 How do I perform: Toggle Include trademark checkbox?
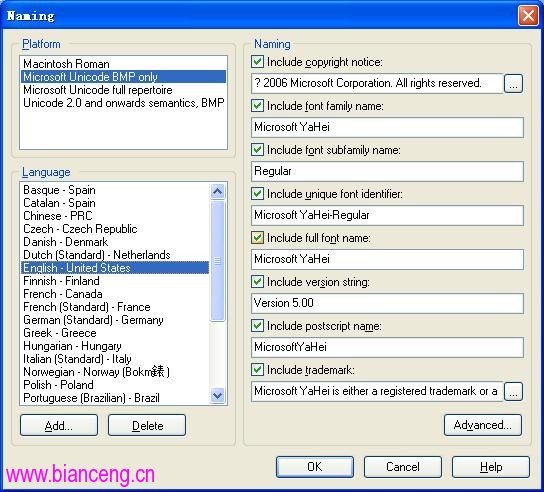coord(257,370)
